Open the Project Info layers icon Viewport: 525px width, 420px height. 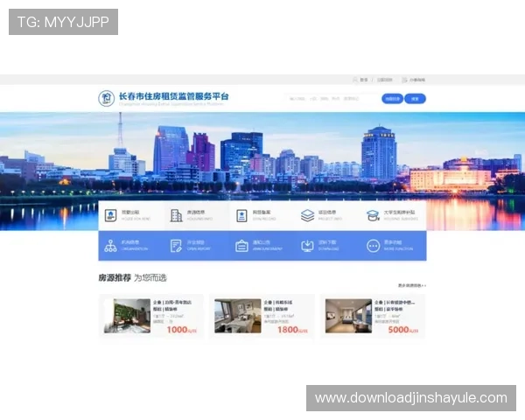click(x=307, y=215)
